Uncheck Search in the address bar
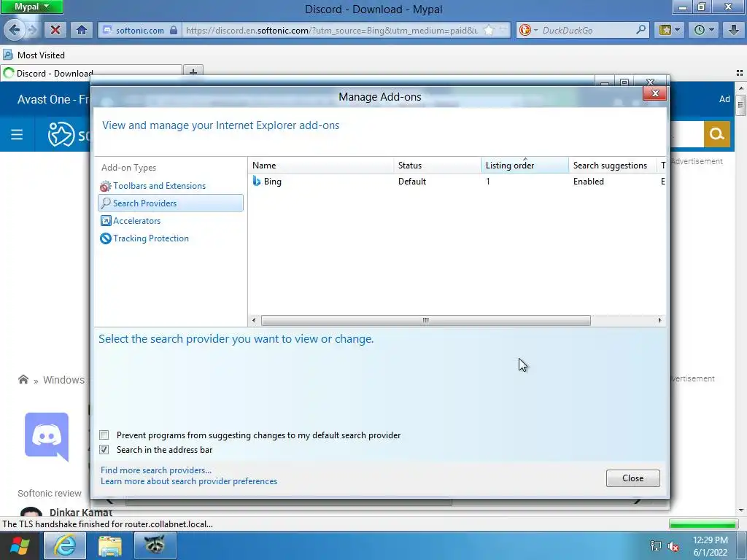The width and height of the screenshot is (747, 560). (104, 449)
